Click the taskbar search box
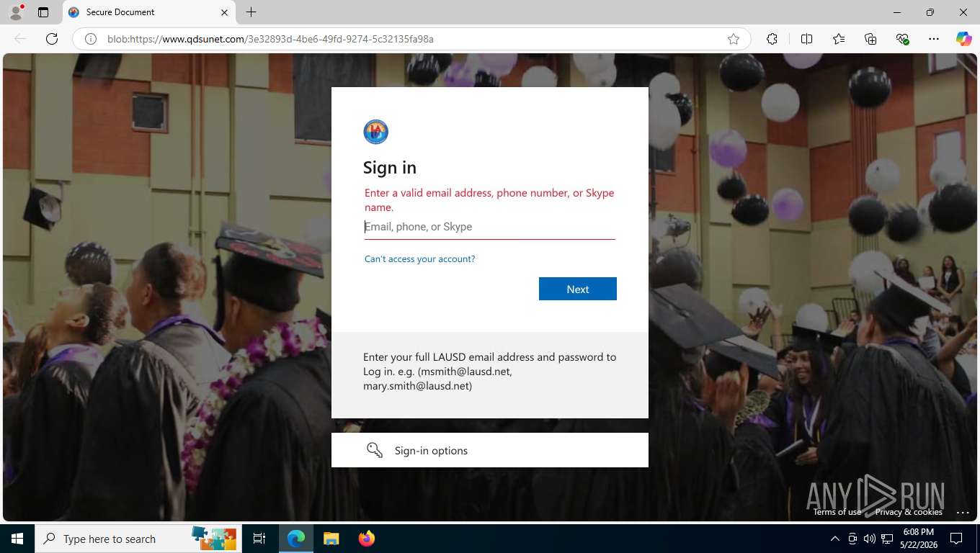 click(x=138, y=539)
